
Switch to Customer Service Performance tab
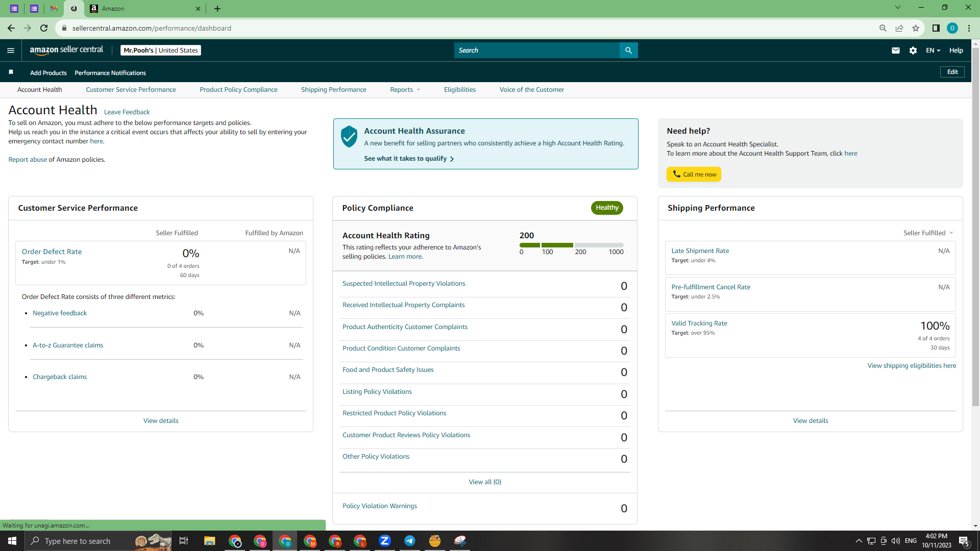[x=131, y=89]
